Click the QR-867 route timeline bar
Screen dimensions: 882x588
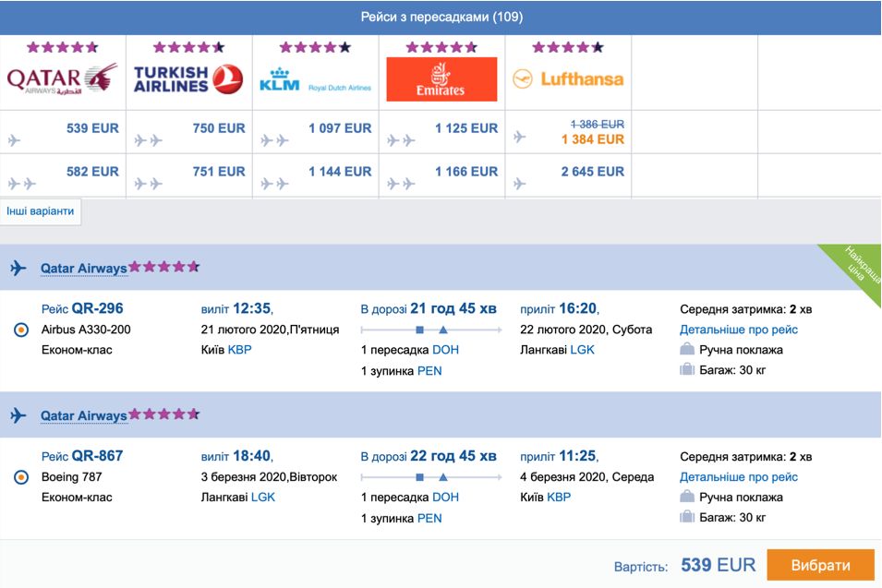(431, 477)
